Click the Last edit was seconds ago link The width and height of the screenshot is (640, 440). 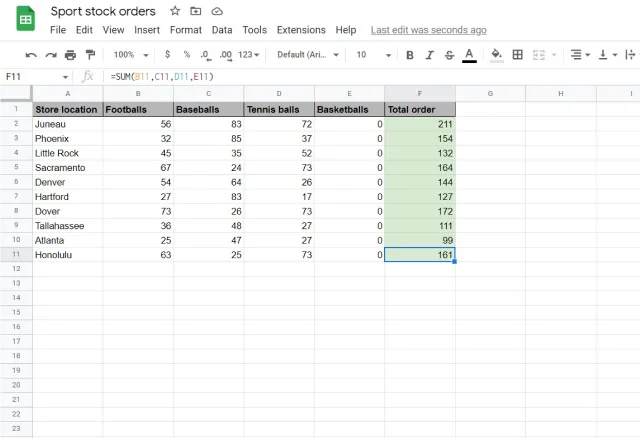click(428, 30)
